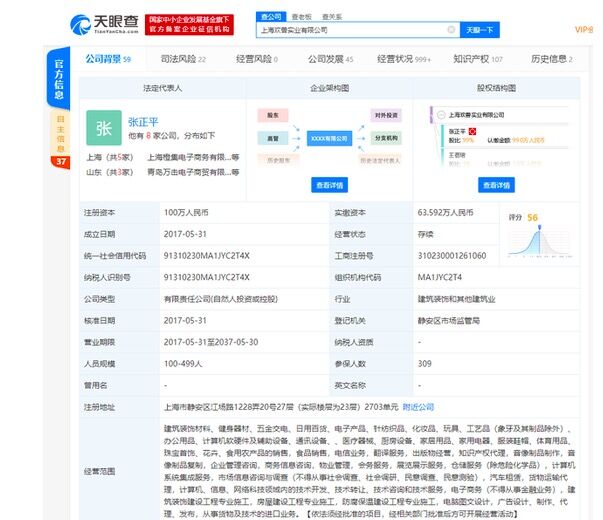Open the 司法风险 tab

tap(183, 59)
